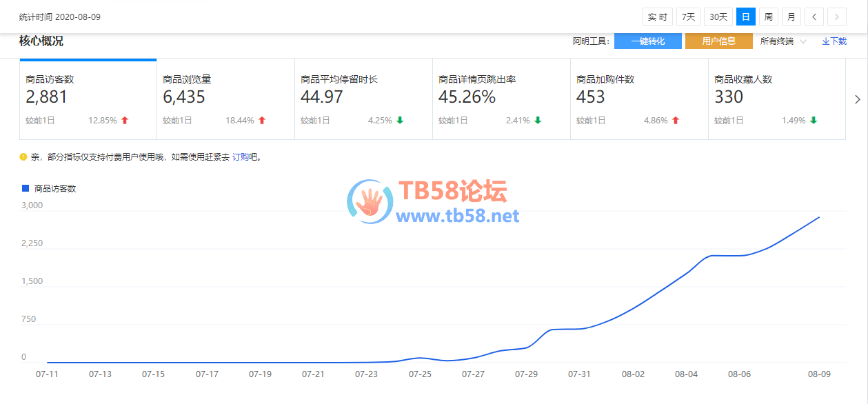The height and width of the screenshot is (404, 868).
Task: Click the blue 一键转化 button
Action: 648,41
